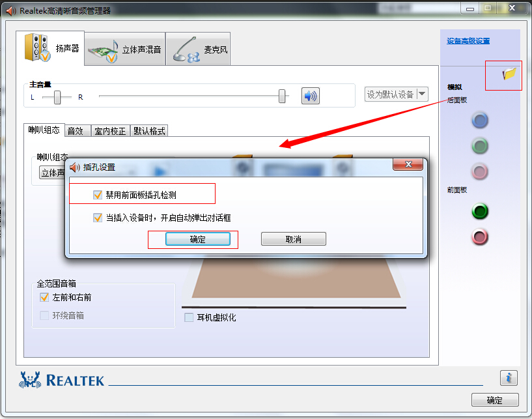This screenshot has width=532, height=419.
Task: Click the speaker room floor preview
Action: point(296,279)
